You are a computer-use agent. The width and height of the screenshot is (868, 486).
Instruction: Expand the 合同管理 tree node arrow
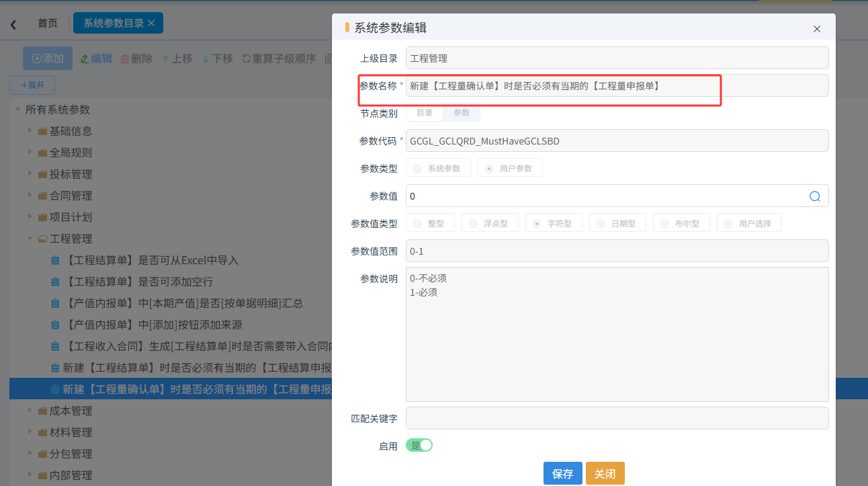(x=30, y=195)
